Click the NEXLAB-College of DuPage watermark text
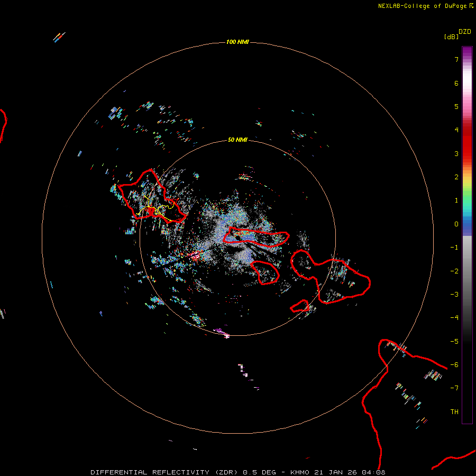 (425, 6)
